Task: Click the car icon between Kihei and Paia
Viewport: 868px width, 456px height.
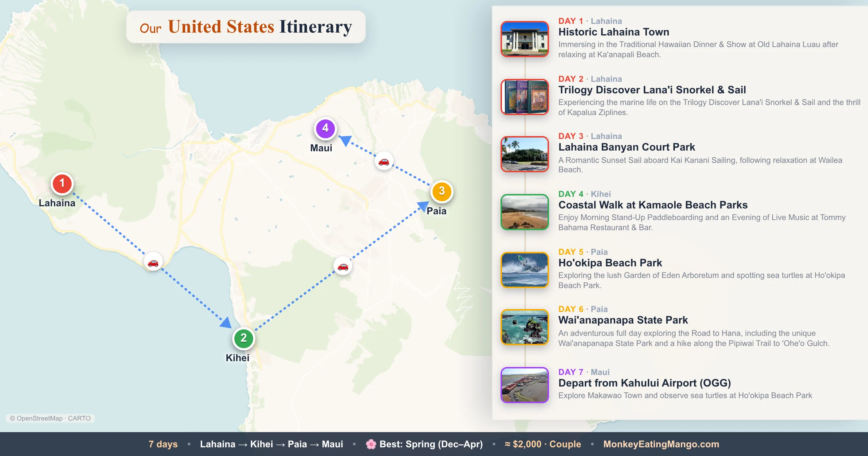Action: pos(342,266)
